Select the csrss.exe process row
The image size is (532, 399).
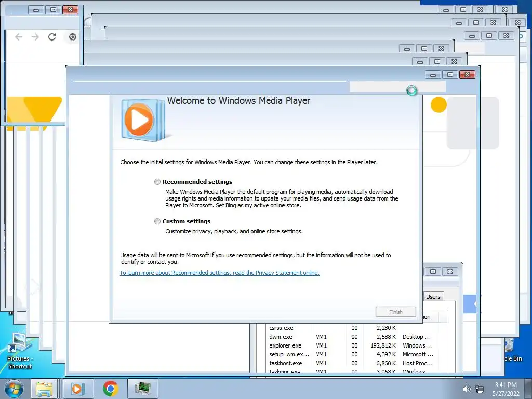351,328
